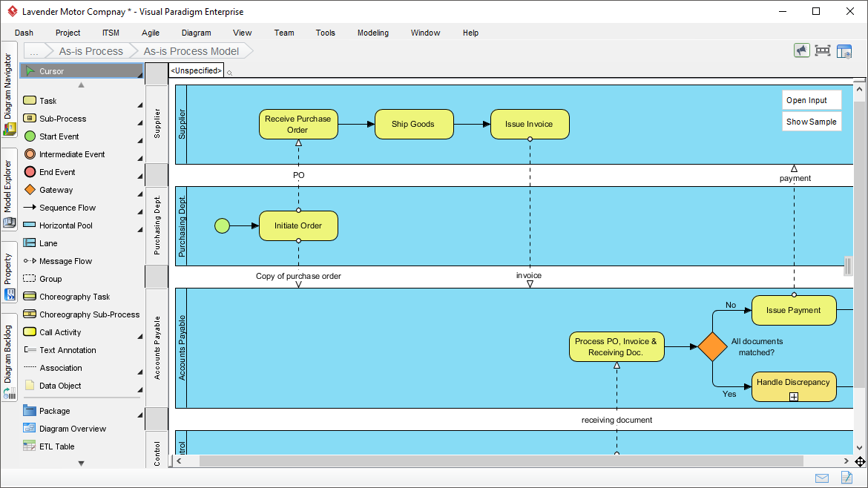Open the Modeling menu

[372, 33]
